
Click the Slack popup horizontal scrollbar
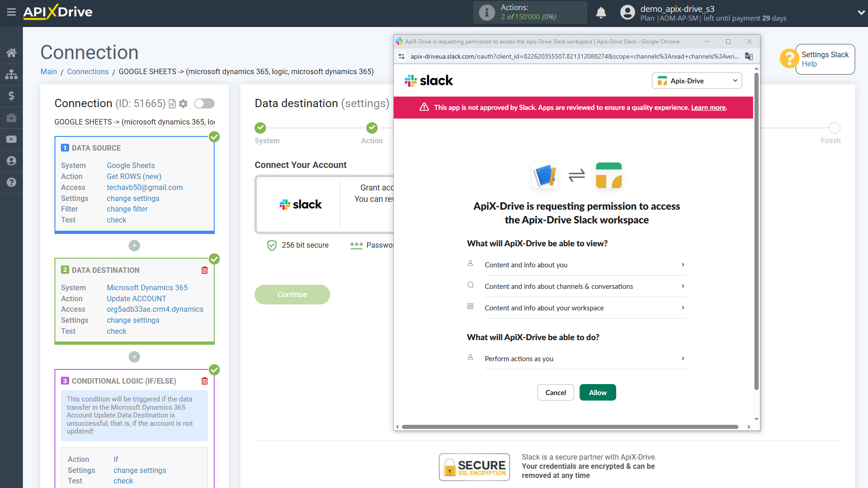pos(570,427)
